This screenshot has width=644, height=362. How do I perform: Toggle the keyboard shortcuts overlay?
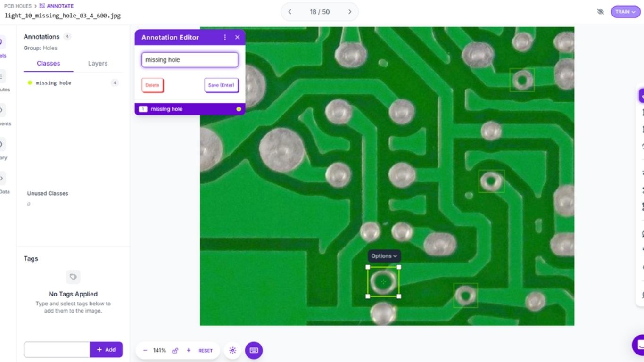click(254, 350)
